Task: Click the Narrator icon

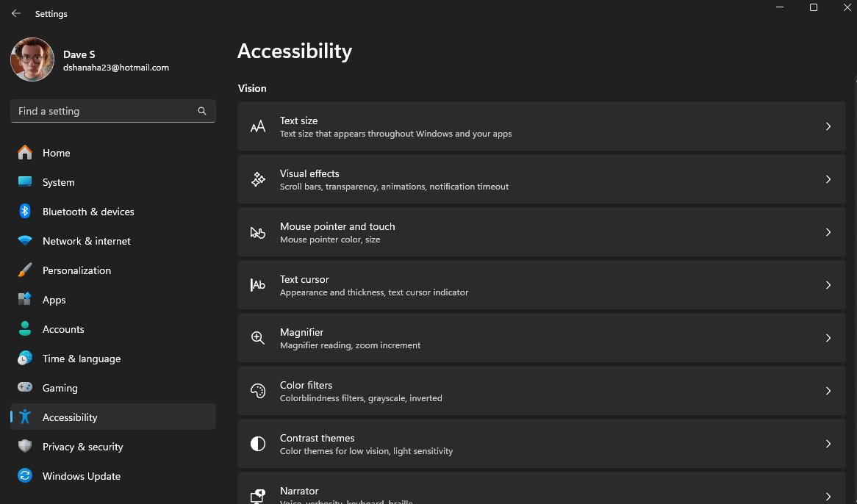Action: coord(258,494)
